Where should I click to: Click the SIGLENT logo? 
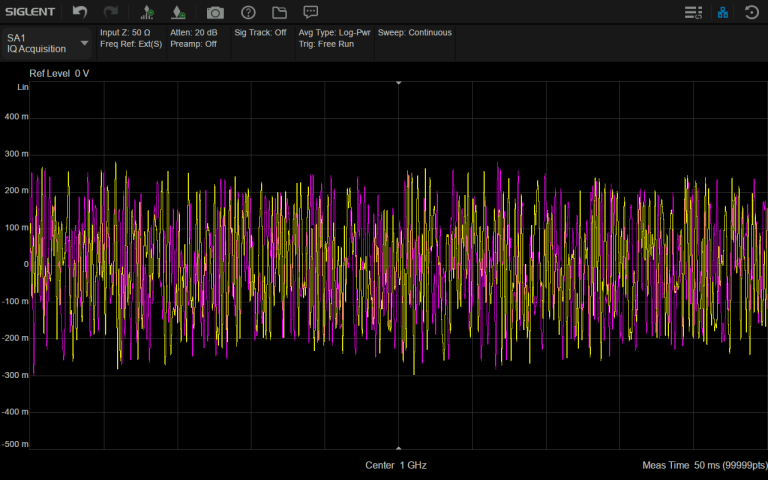(31, 12)
